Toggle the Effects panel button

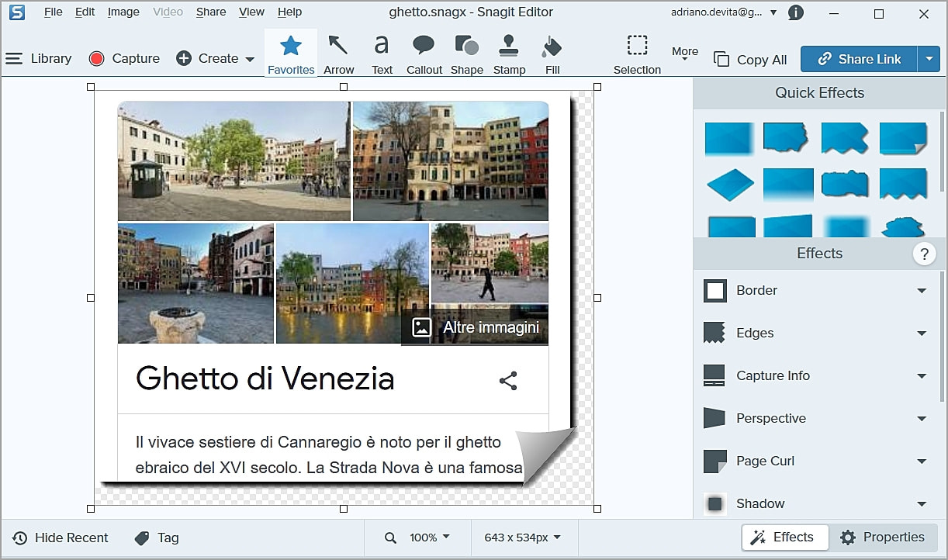coord(784,538)
